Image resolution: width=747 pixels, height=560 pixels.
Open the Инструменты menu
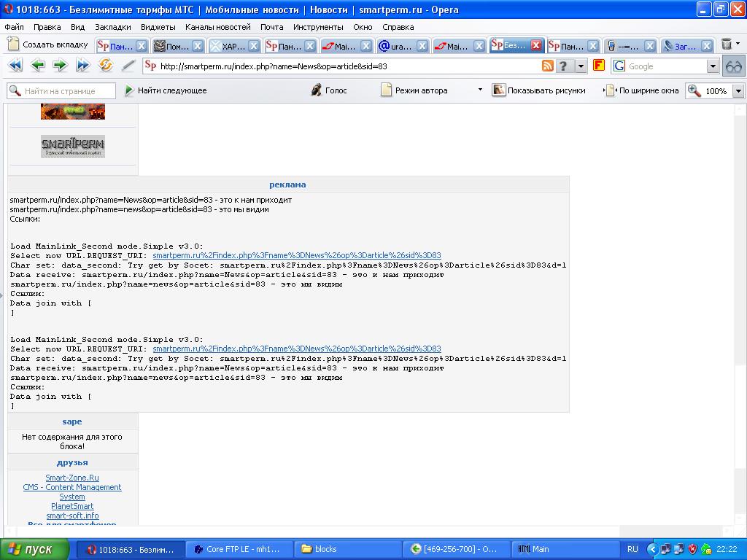[318, 27]
